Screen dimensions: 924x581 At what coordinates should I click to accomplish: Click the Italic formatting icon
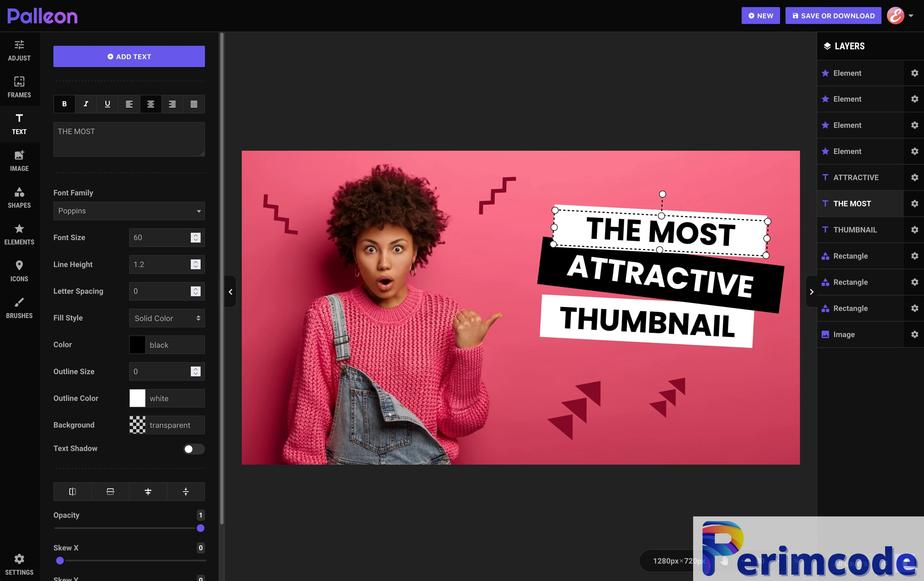pos(86,104)
